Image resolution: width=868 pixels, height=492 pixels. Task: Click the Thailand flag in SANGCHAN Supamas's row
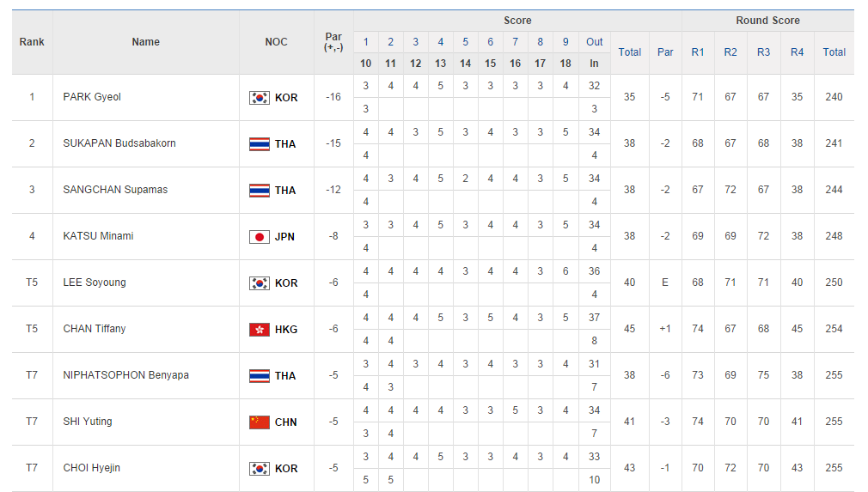(259, 191)
